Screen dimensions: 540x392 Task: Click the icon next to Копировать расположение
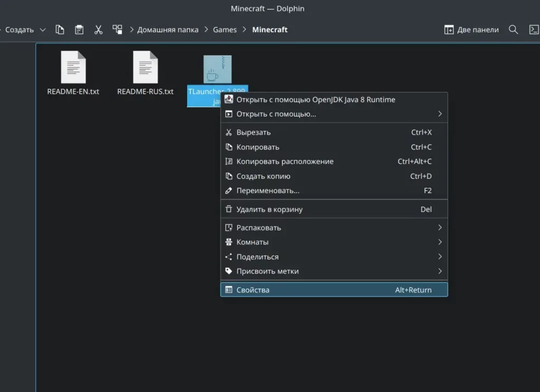229,161
